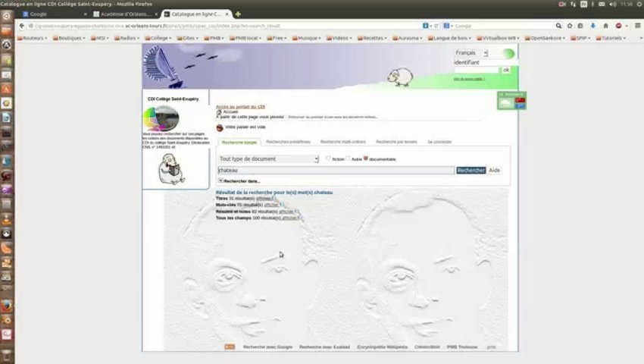Click the green circle near the language selector
This screenshot has height=364, width=644.
508,54
